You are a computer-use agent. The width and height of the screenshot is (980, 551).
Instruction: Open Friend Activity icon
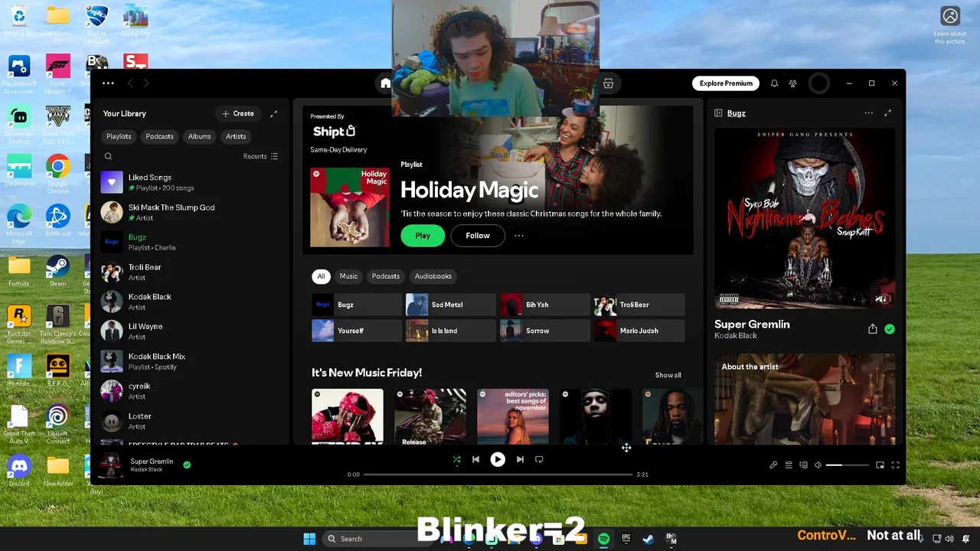793,83
